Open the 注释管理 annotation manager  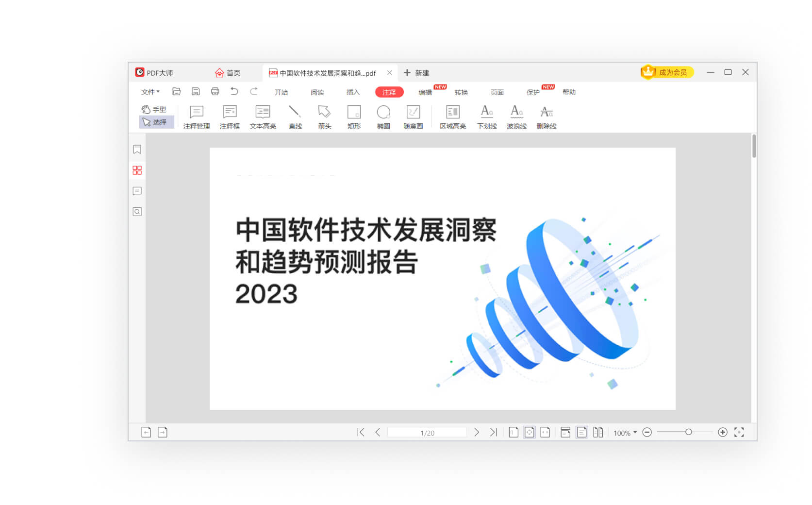(196, 117)
